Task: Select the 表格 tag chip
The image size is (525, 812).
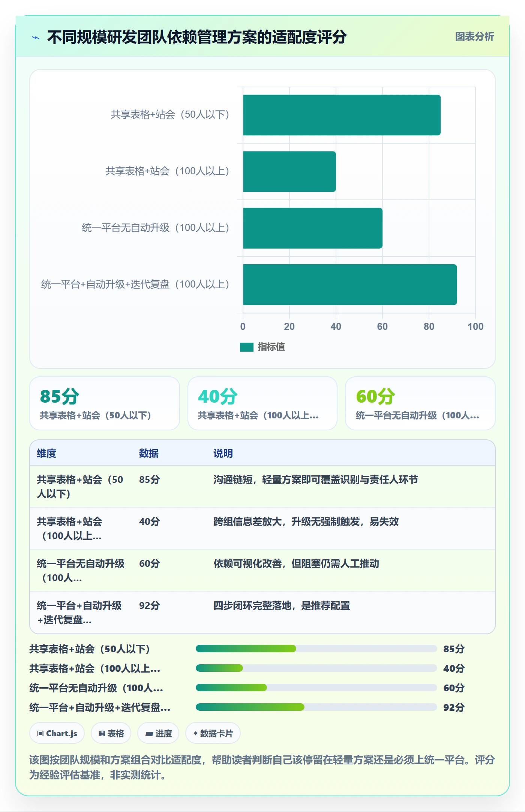Action: point(111,733)
